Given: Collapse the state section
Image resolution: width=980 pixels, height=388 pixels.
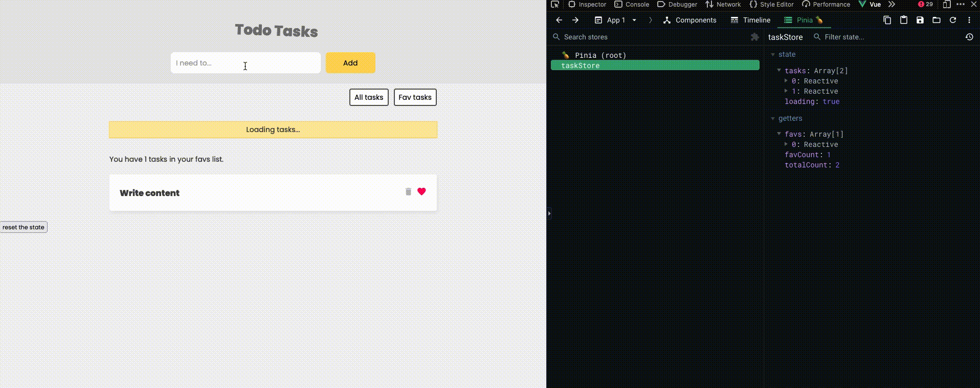Looking at the screenshot, I should (773, 54).
